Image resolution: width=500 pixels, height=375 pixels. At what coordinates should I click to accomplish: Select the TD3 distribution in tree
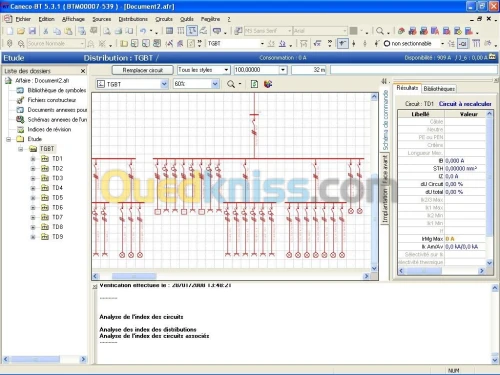(x=57, y=178)
